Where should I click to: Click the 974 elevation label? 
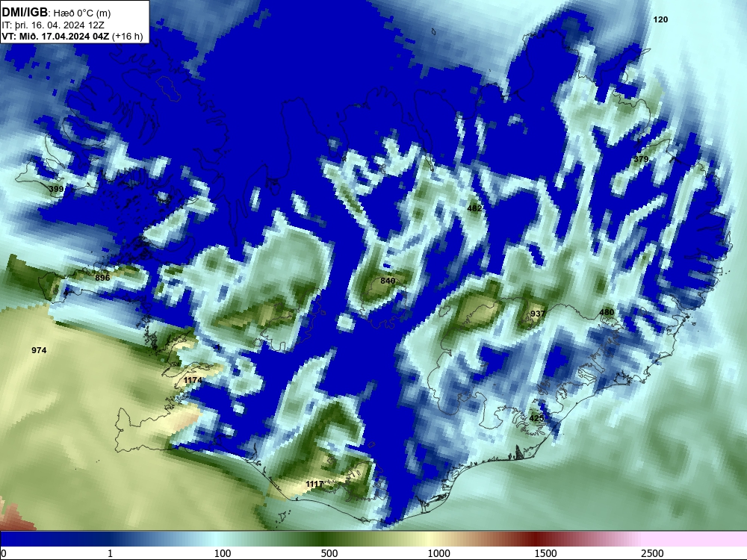point(39,350)
